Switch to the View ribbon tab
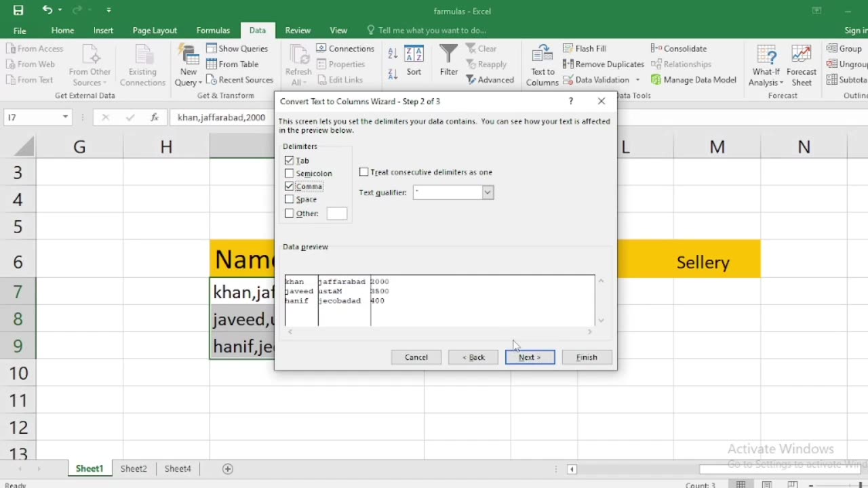 (x=338, y=30)
